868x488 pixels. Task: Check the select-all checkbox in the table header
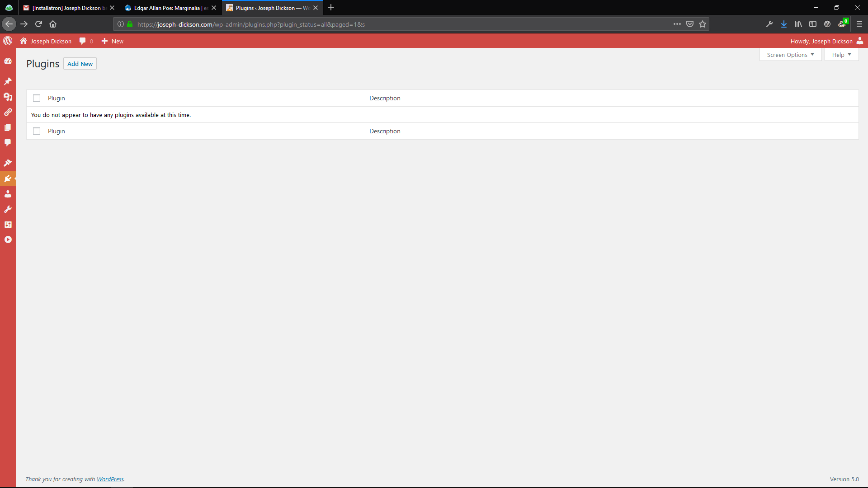37,98
